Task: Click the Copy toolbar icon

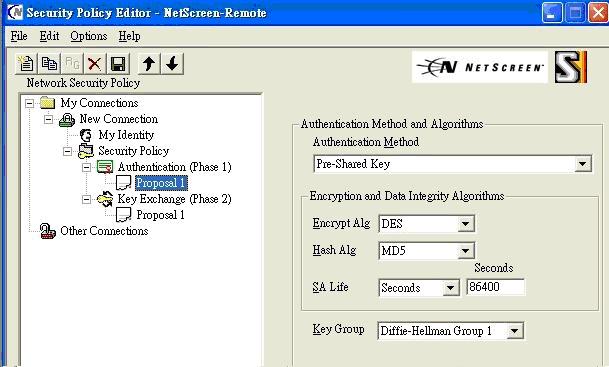Action: pyautogui.click(x=49, y=63)
